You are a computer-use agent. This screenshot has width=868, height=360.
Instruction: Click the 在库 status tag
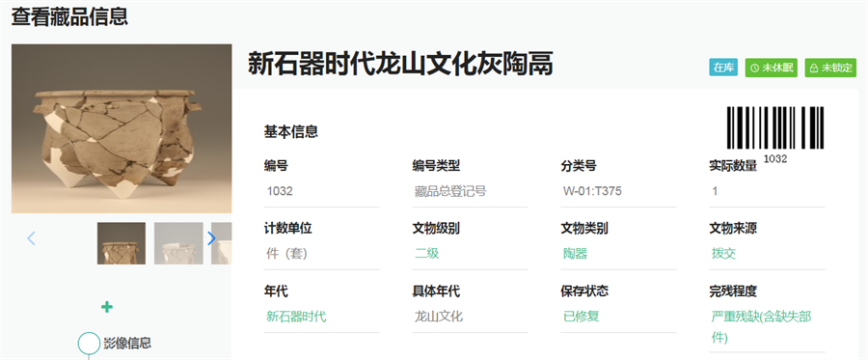pyautogui.click(x=723, y=68)
